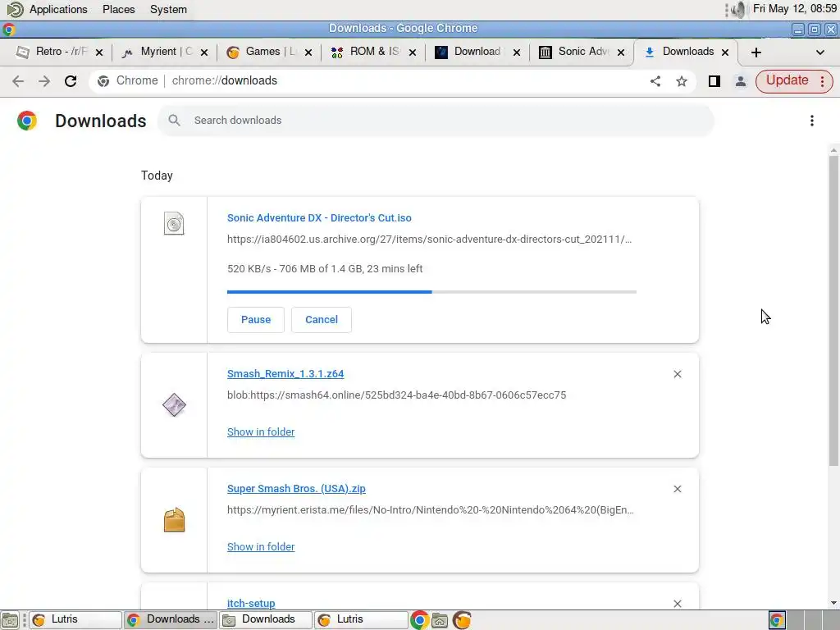
Task: Click the Sonic Adventure download progress bar
Action: 431,292
